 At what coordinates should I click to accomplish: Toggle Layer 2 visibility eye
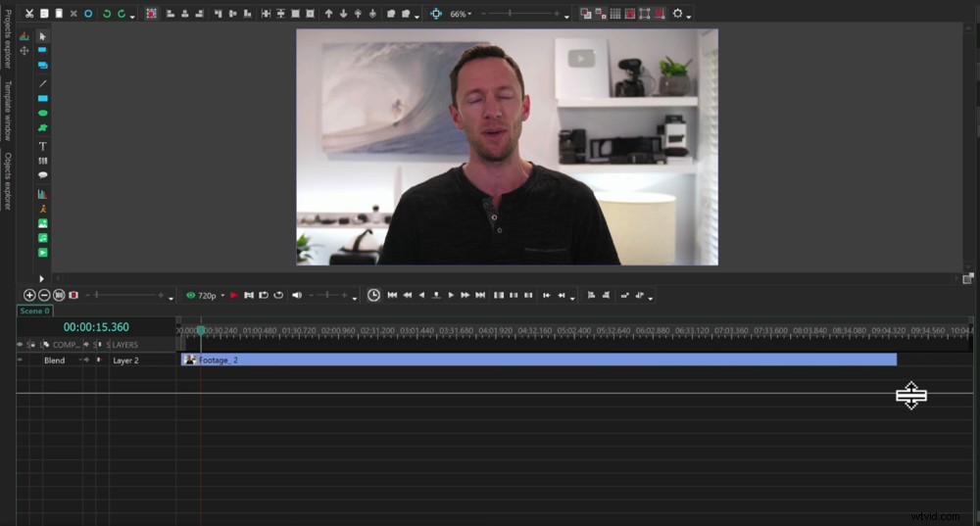click(x=20, y=359)
